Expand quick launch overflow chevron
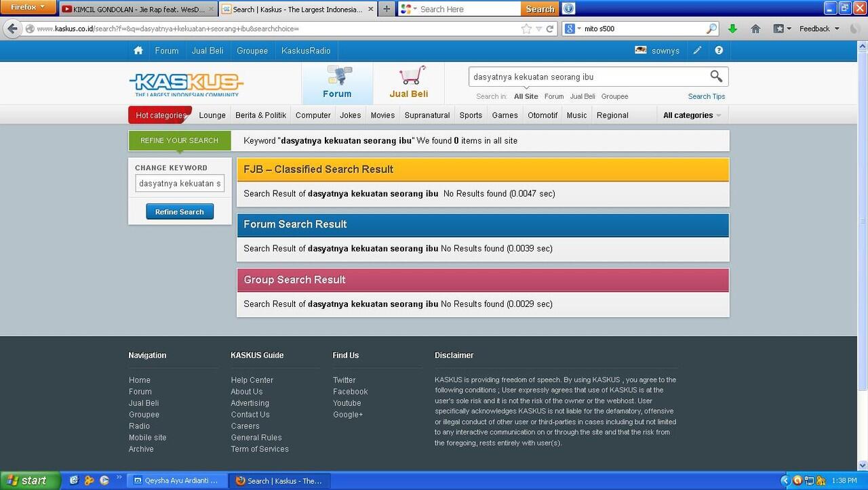This screenshot has width=868, height=490. (x=119, y=477)
